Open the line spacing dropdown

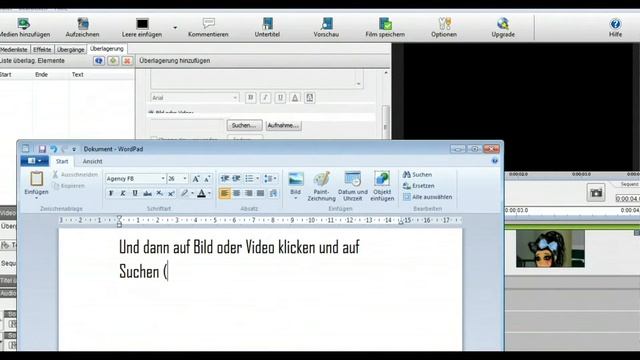(x=271, y=178)
